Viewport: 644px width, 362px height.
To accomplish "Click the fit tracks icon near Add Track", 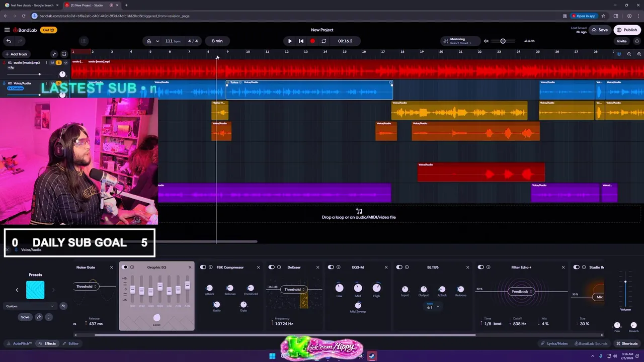I will coord(64,54).
